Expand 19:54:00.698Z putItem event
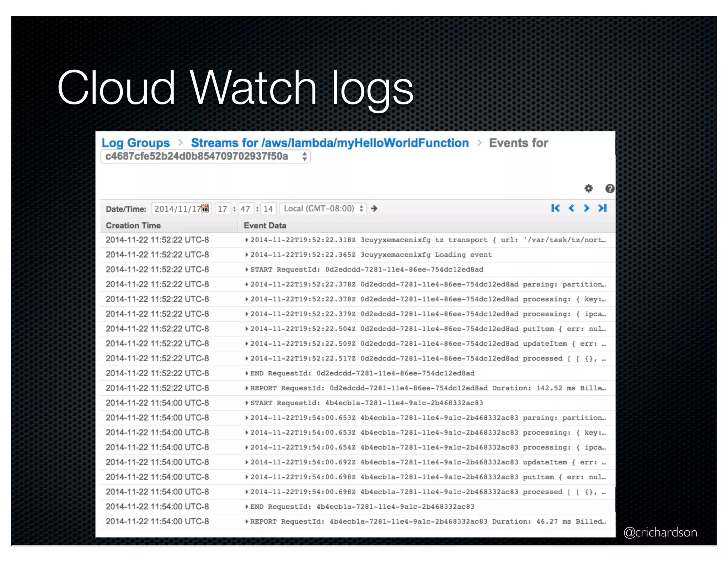728x562 pixels. click(247, 477)
